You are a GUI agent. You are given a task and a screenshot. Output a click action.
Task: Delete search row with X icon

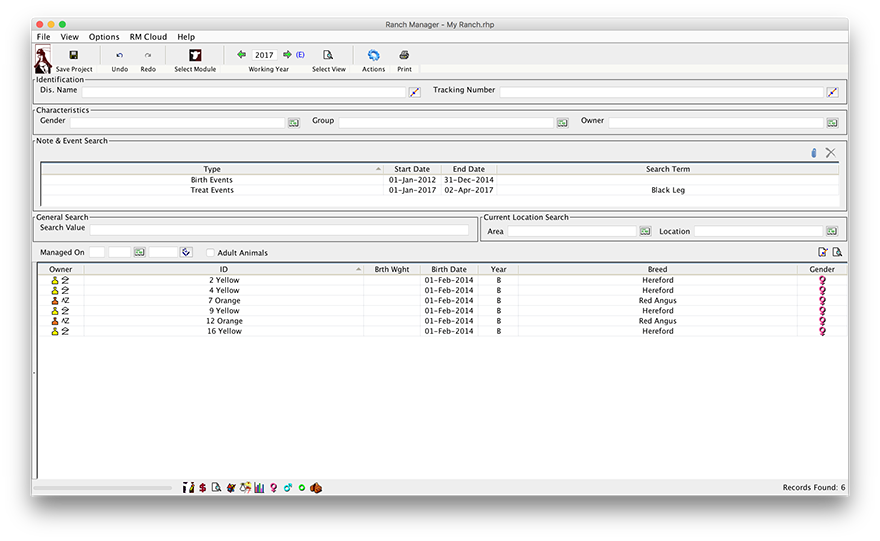tap(830, 153)
